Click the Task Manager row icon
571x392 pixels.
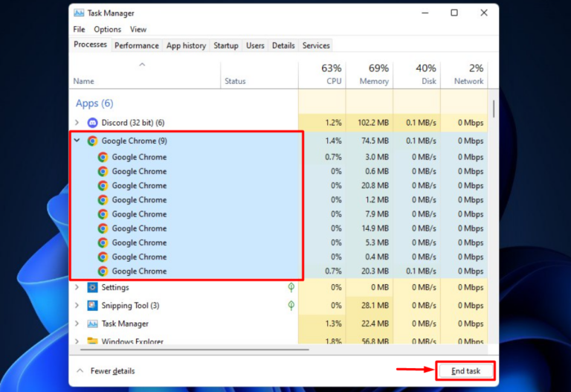(x=92, y=324)
